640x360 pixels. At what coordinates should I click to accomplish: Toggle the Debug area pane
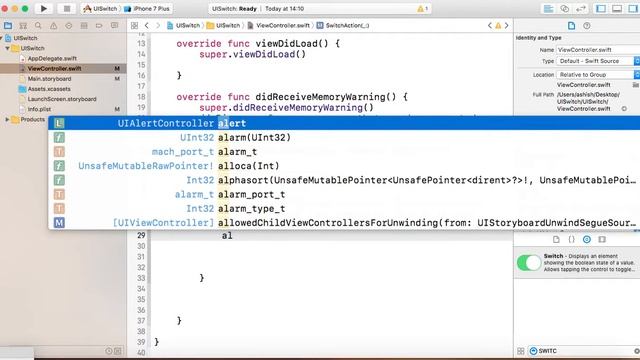[617, 9]
